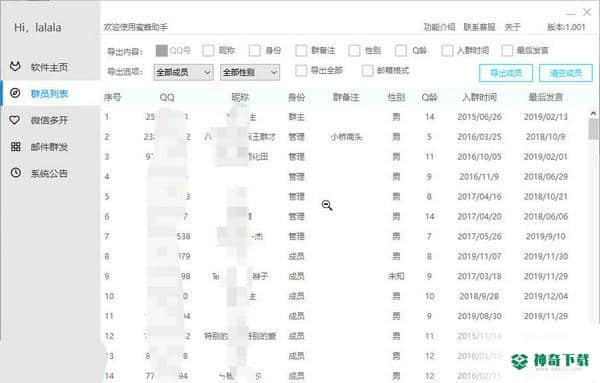Check the 导出全部 option
This screenshot has height=383, width=600.
(x=301, y=70)
